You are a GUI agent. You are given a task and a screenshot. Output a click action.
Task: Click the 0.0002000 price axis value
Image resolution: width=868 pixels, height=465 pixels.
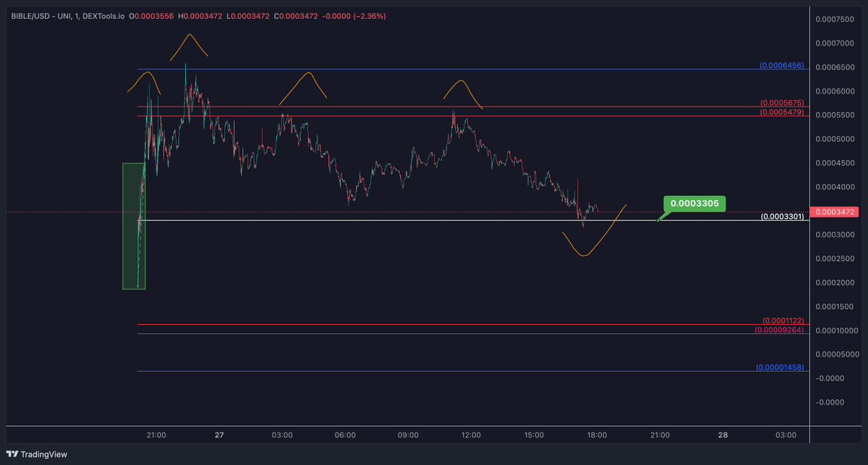833,283
